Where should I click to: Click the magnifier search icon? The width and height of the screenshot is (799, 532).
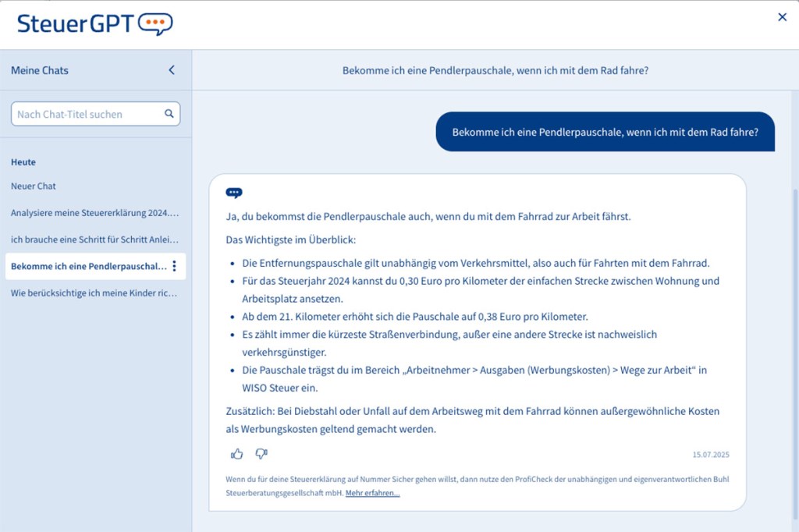(169, 114)
